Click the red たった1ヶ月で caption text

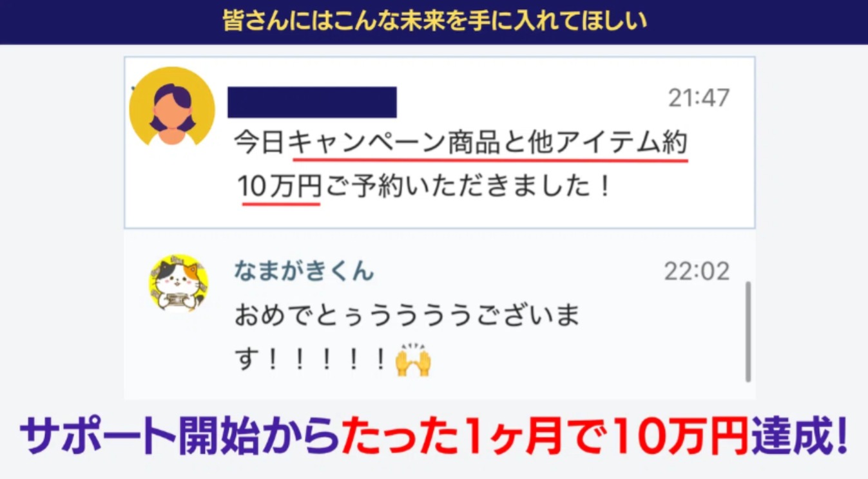point(476,438)
